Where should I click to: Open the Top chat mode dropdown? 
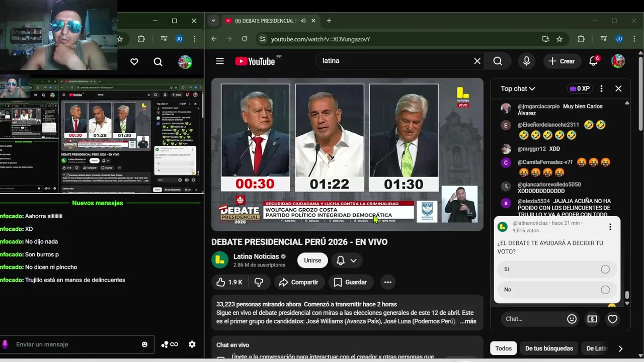point(518,88)
